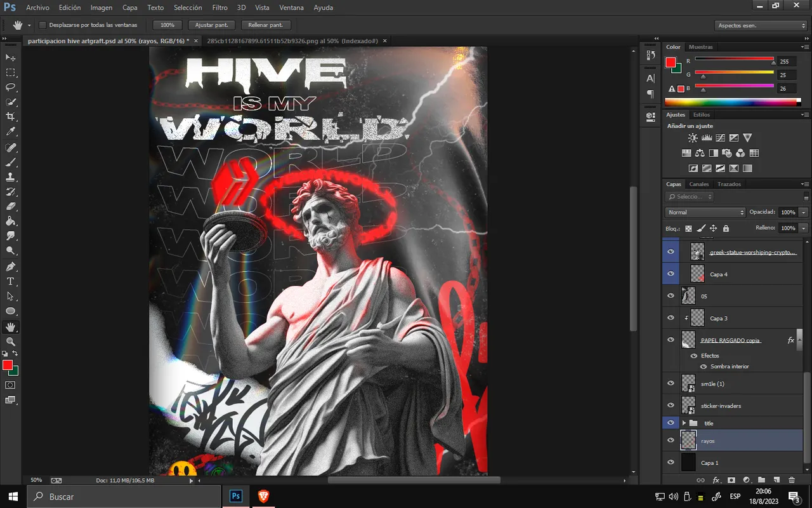Switch to the Canales tab
Screen dimensions: 812x508
tap(699, 184)
